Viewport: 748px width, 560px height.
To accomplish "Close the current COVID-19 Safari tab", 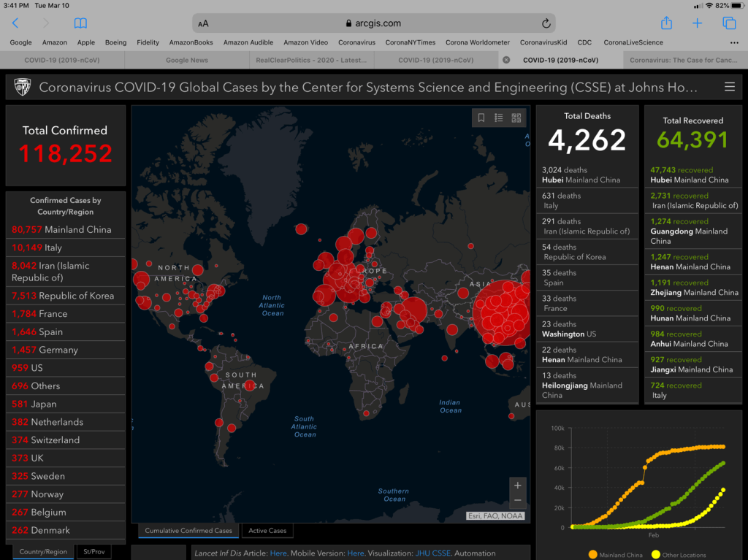I will (506, 60).
